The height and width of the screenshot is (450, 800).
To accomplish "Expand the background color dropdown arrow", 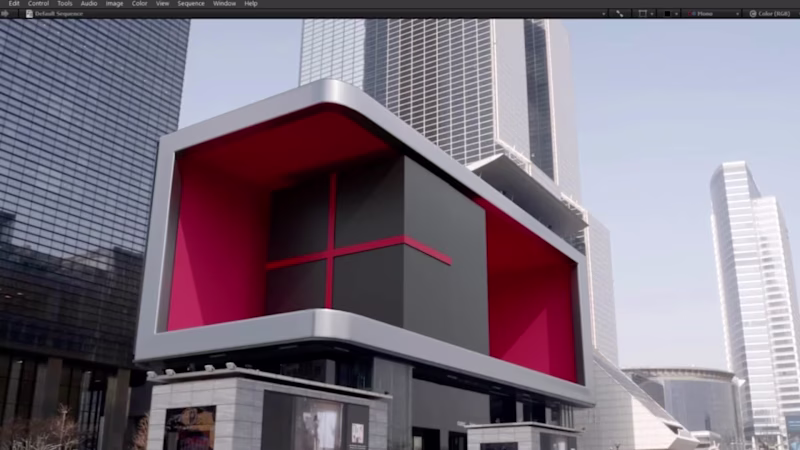I will tap(677, 14).
